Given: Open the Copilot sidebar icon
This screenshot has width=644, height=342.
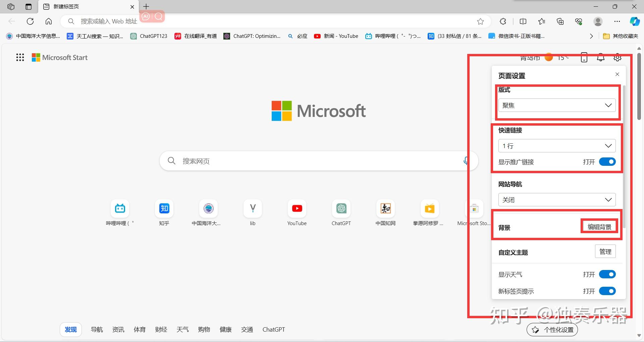Looking at the screenshot, I should pyautogui.click(x=635, y=21).
